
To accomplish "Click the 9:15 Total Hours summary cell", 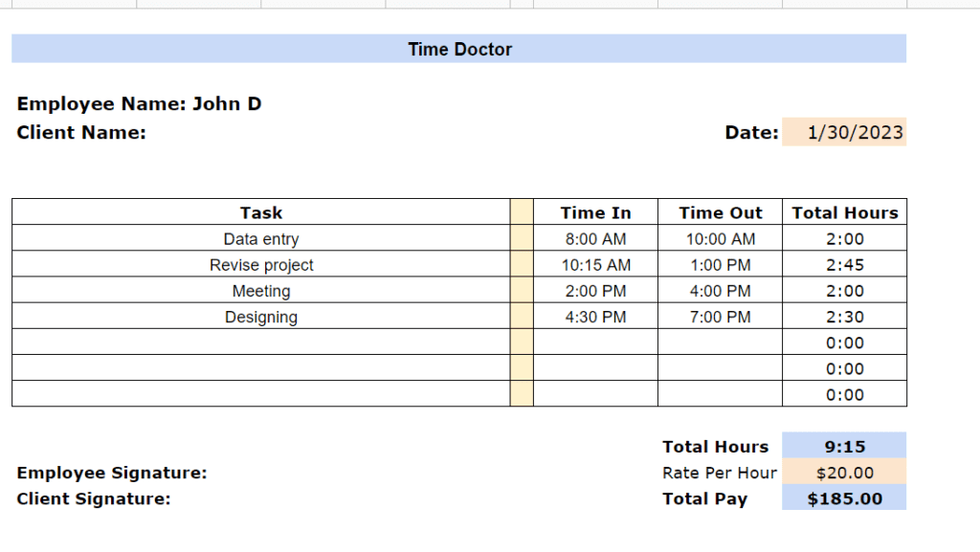I will point(845,447).
